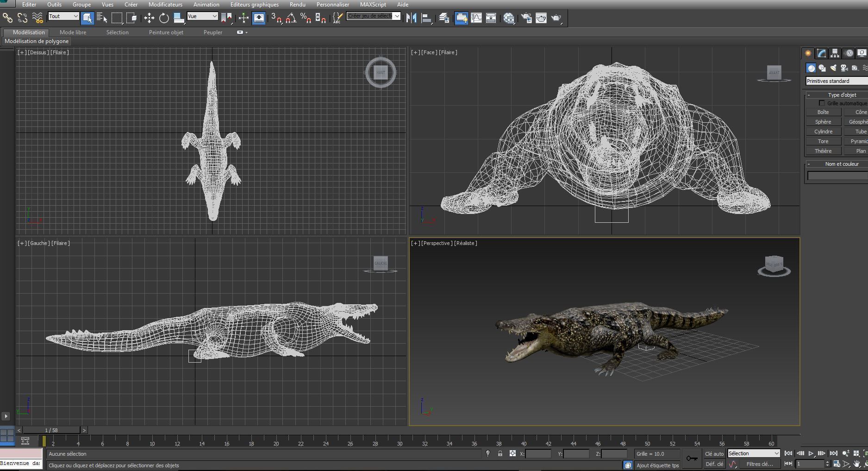This screenshot has width=868, height=471.
Task: Open the Material Editor
Action: click(x=509, y=18)
